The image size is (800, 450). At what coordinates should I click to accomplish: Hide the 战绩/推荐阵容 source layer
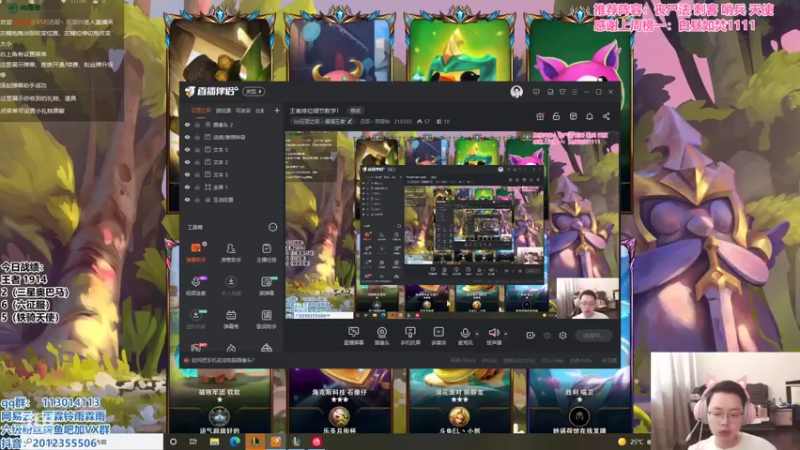coord(187,137)
